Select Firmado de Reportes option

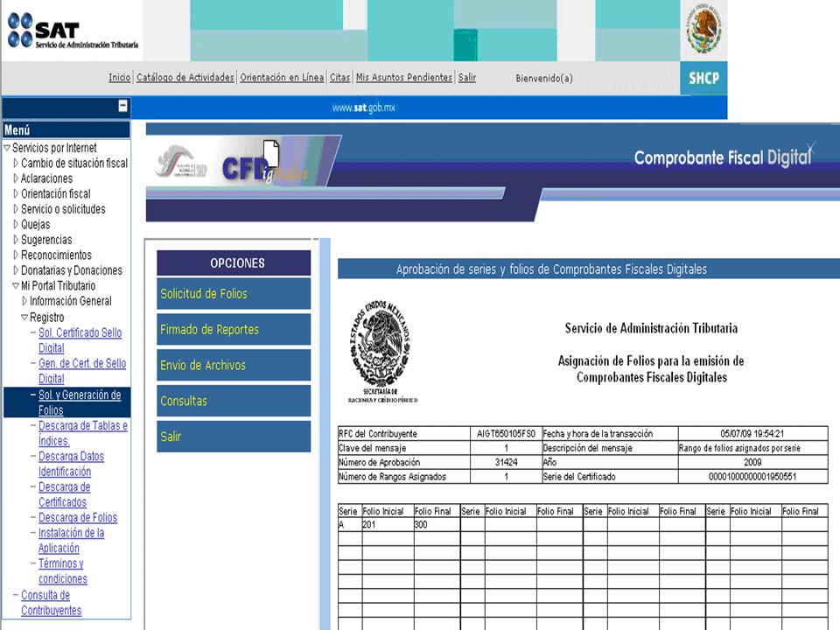click(x=234, y=330)
